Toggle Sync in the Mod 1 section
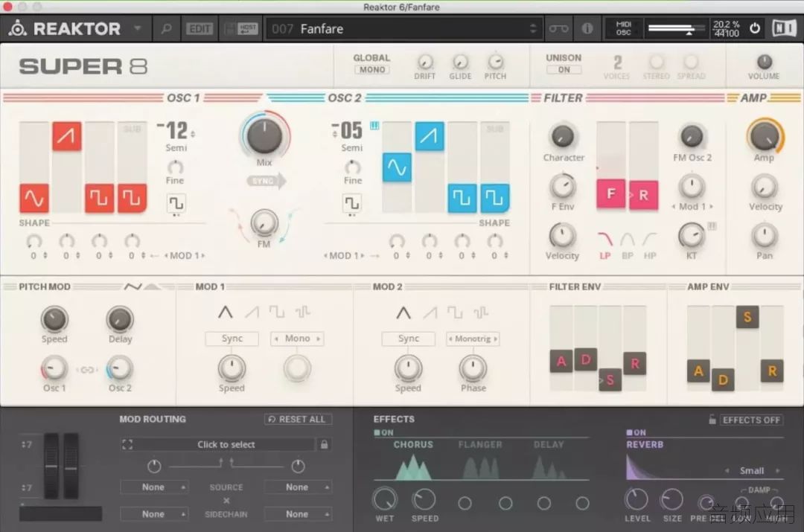The height and width of the screenshot is (532, 804). [232, 339]
